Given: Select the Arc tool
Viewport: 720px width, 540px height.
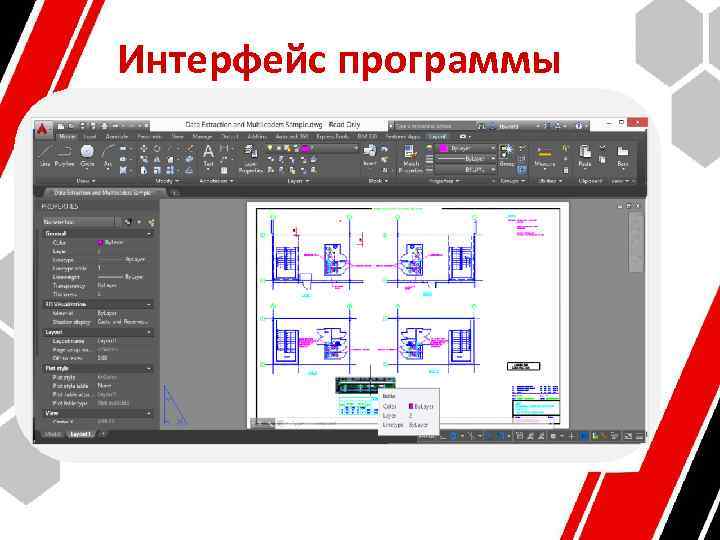Looking at the screenshot, I should [x=108, y=156].
